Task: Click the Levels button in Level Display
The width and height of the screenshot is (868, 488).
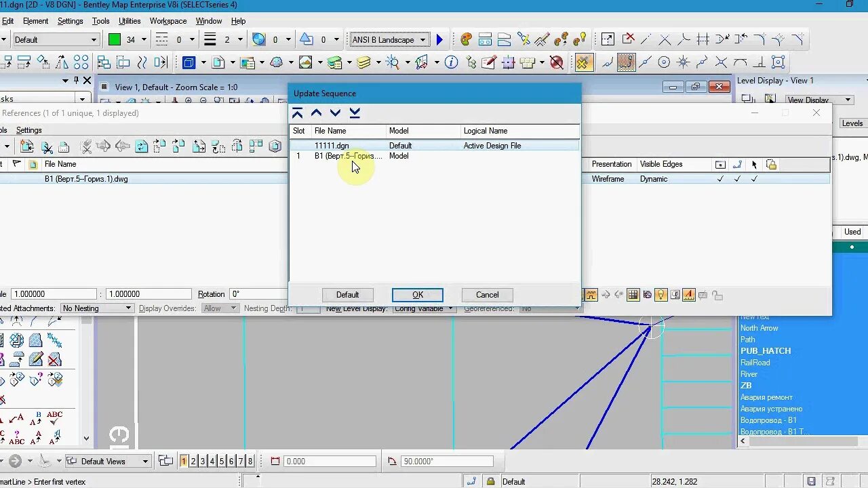Action: coord(852,123)
